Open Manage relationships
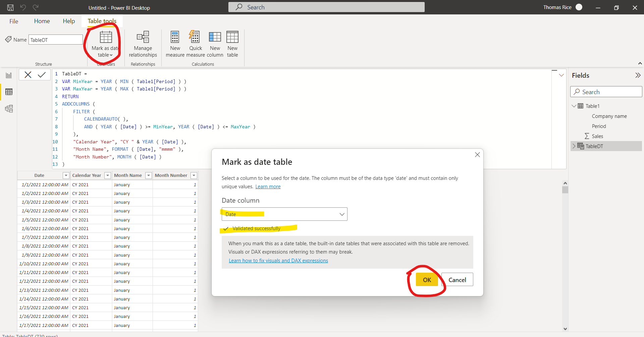The image size is (644, 337). [x=143, y=44]
